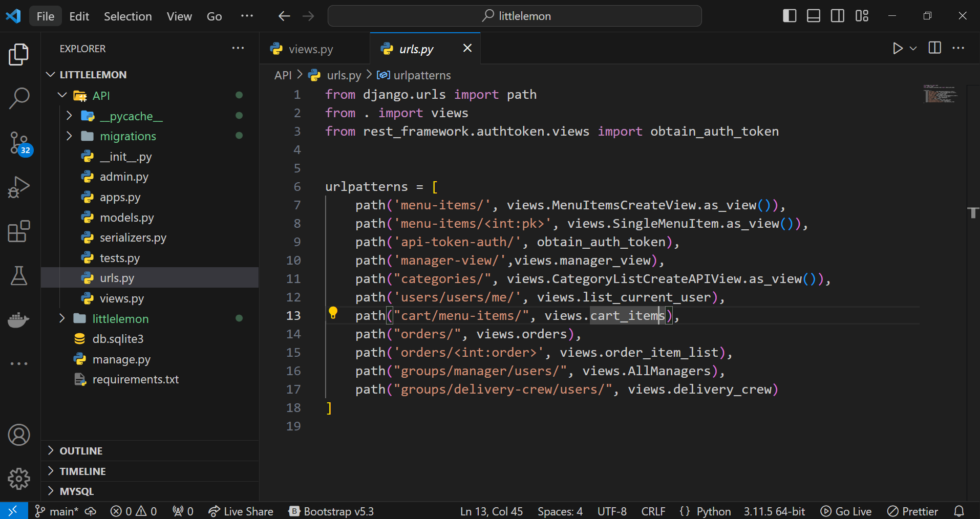Open Source Control view with 32 changes
Screen dimensions: 980x519
19,143
